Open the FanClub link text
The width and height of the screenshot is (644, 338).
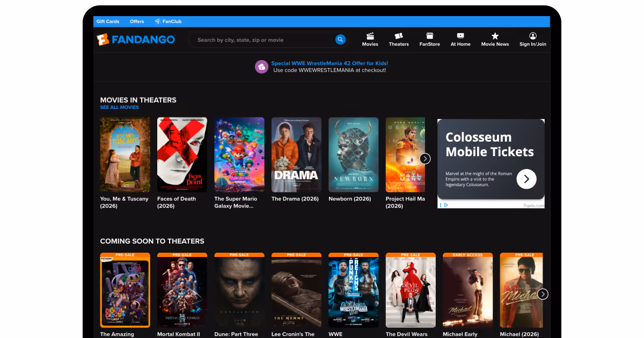(172, 21)
